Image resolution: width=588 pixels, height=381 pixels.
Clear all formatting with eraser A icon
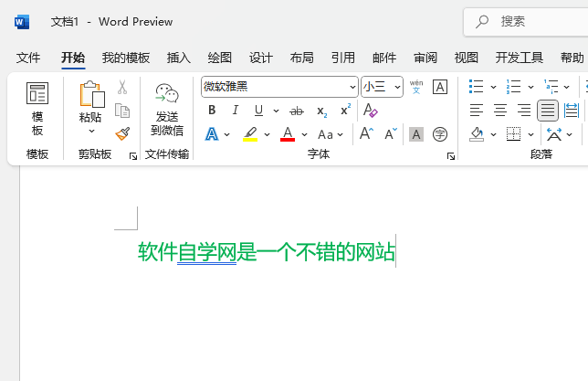click(x=371, y=111)
